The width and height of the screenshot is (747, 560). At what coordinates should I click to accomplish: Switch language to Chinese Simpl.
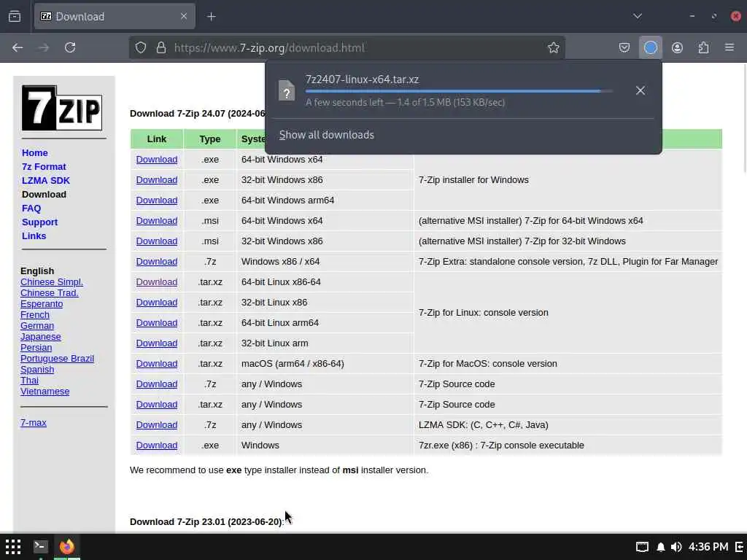pyautogui.click(x=52, y=282)
